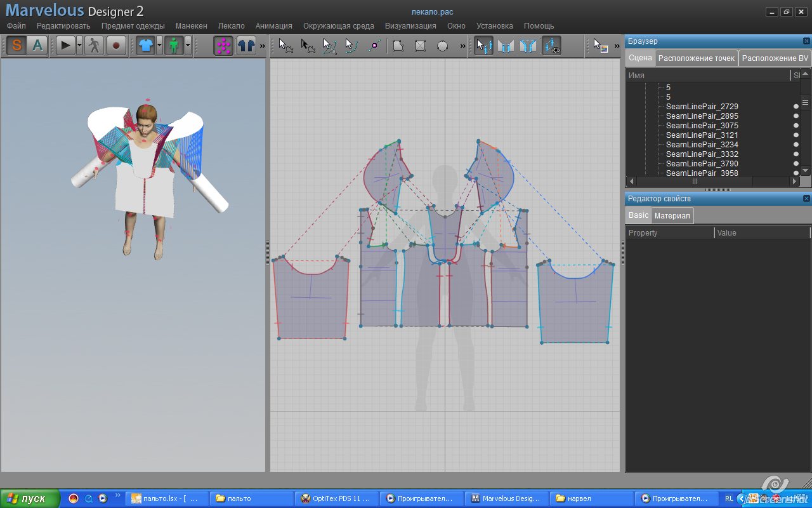Switch to the Расположение точек tab
The width and height of the screenshot is (812, 508).
(696, 58)
